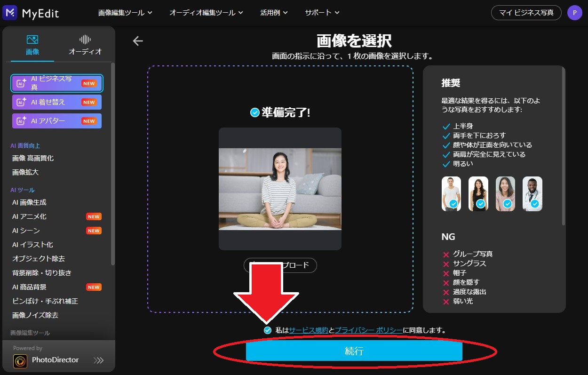Go back with the left arrow

pyautogui.click(x=137, y=41)
